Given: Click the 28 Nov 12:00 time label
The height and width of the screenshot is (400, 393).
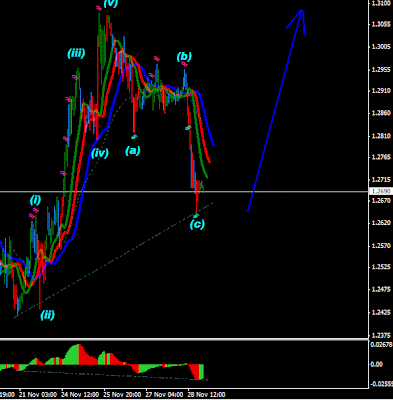Looking at the screenshot, I should coord(207,395).
